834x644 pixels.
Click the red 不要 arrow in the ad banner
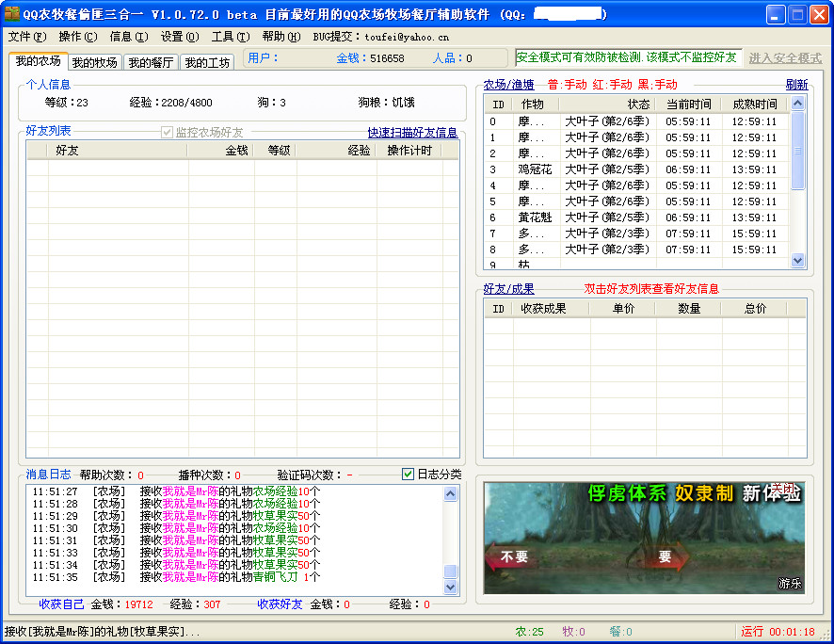[x=514, y=556]
